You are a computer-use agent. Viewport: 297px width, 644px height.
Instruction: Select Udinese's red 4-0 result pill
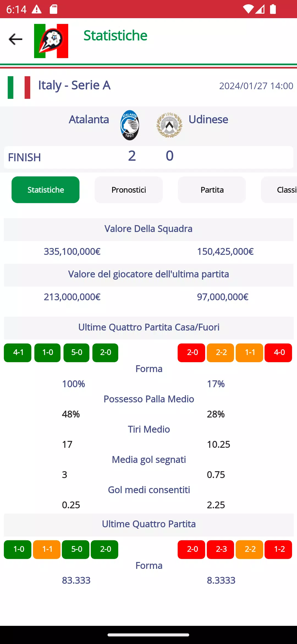point(278,353)
